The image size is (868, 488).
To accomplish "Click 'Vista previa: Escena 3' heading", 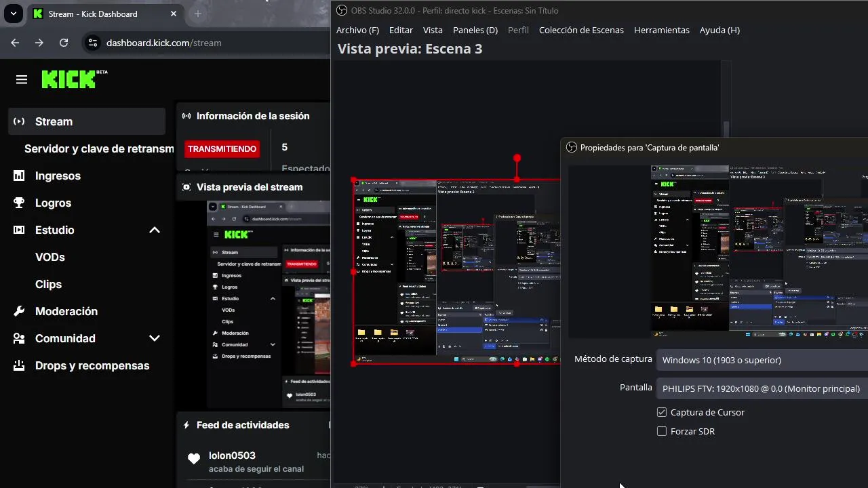I will click(410, 49).
